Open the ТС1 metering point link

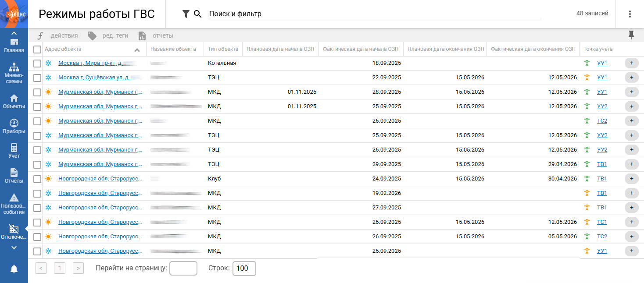[602, 222]
